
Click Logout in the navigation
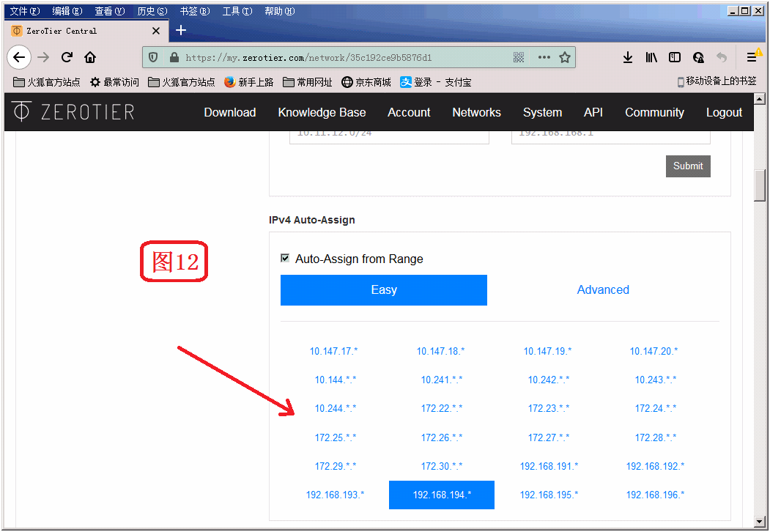(724, 113)
